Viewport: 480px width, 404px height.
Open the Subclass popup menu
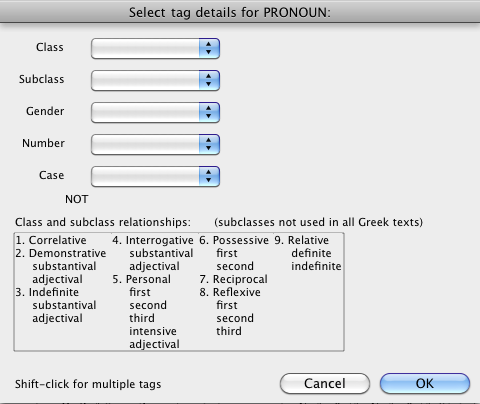[155, 81]
